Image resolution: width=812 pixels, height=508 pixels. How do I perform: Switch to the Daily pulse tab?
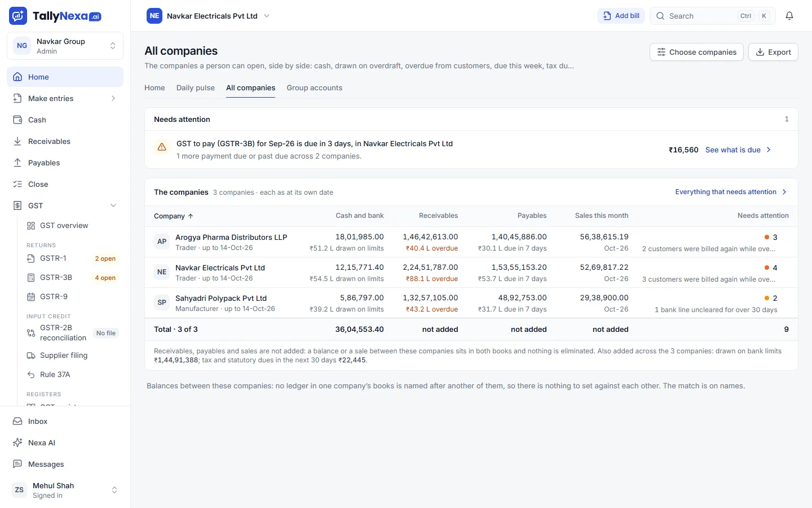pos(196,88)
